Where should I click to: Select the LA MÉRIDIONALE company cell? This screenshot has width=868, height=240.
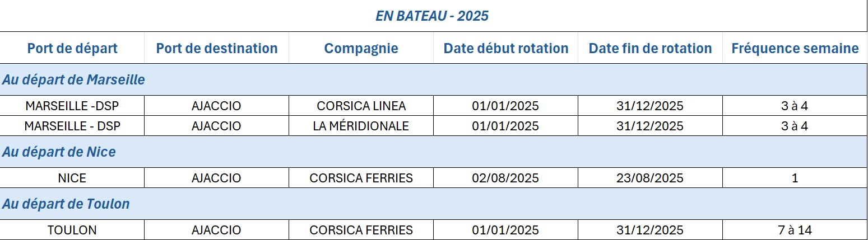(x=361, y=126)
